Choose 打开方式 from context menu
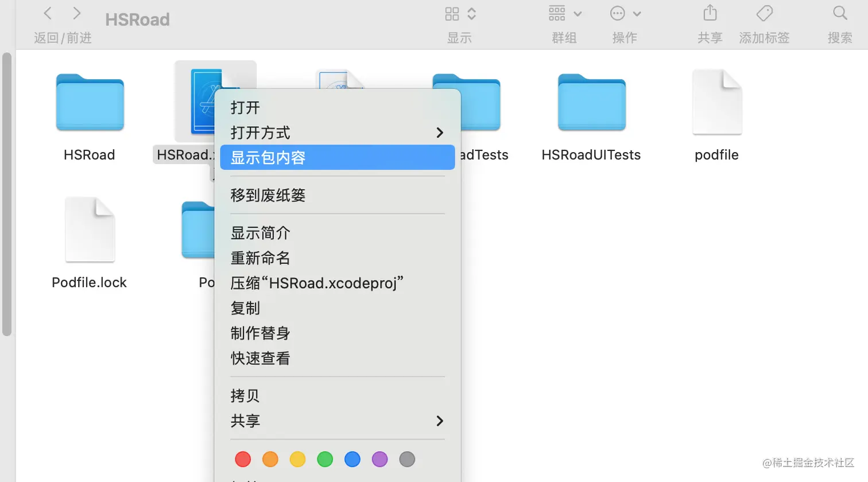This screenshot has height=482, width=868. click(x=338, y=133)
